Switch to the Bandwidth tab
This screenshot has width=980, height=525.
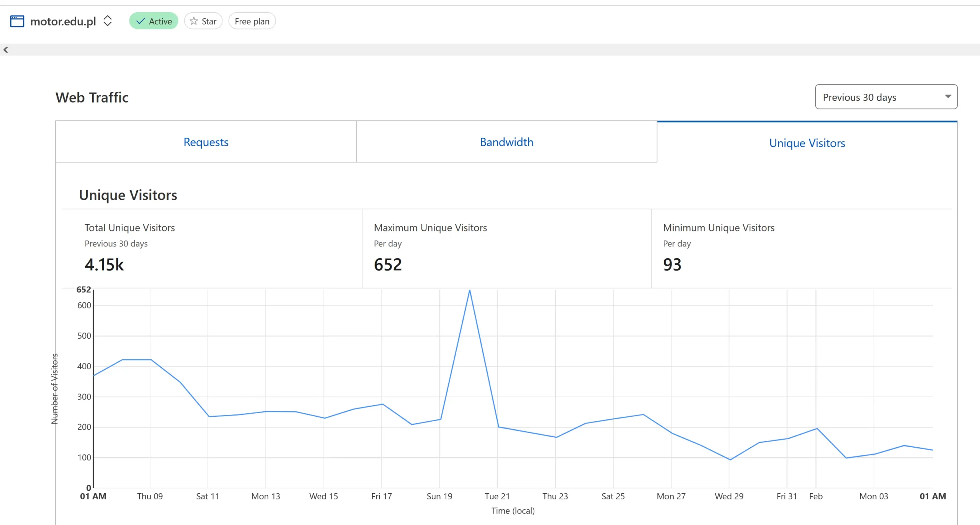tap(506, 142)
